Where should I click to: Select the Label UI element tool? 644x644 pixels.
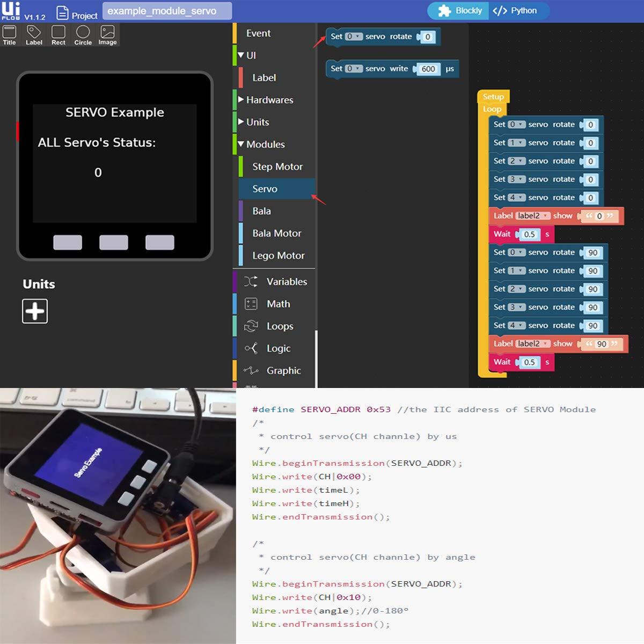pos(34,35)
